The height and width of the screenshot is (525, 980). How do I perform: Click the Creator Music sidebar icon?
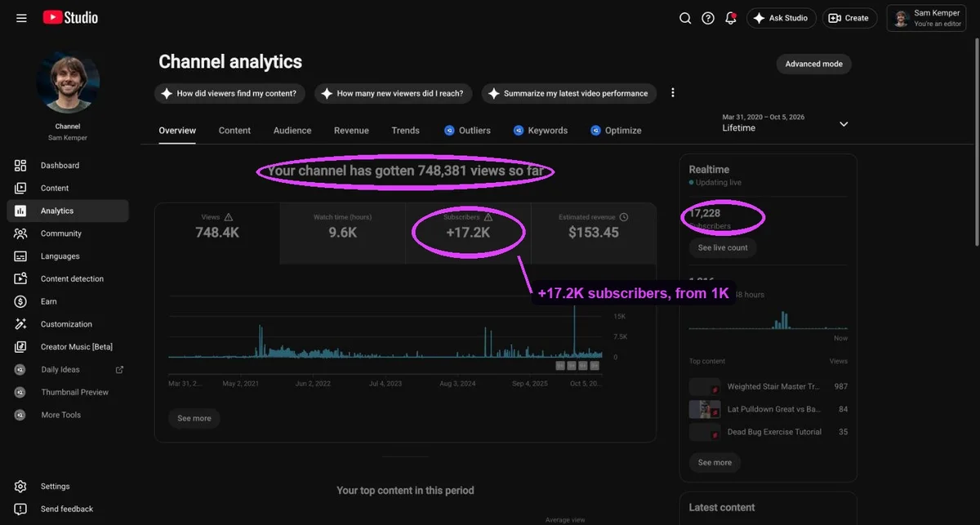(x=20, y=347)
